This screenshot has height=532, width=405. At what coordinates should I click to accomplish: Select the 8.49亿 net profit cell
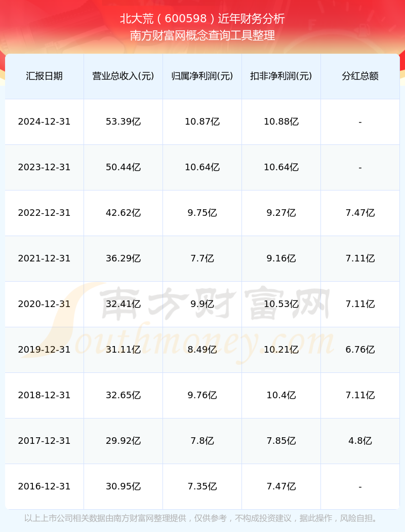click(202, 350)
